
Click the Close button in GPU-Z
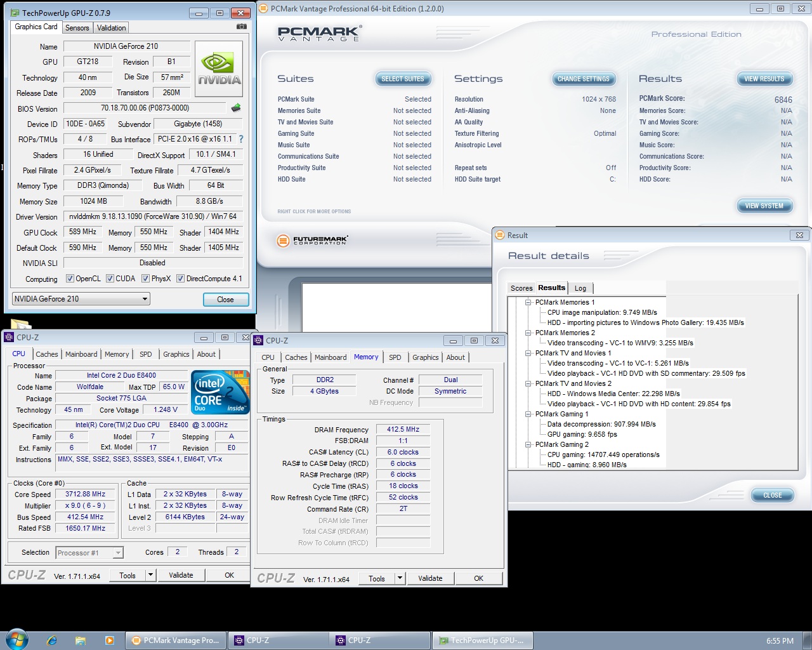225,300
